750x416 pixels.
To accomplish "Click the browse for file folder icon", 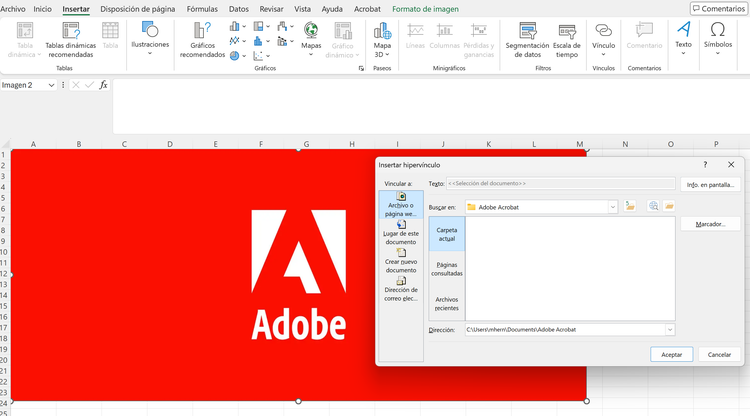I will coord(669,206).
